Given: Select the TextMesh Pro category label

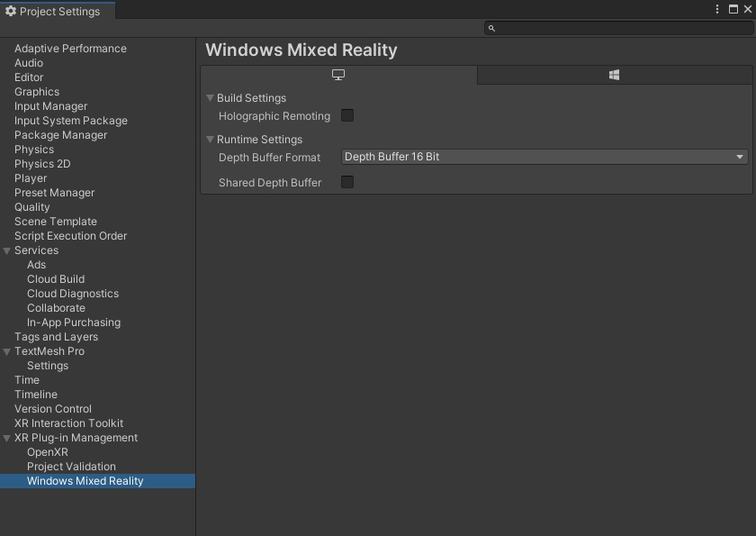Looking at the screenshot, I should pos(49,351).
